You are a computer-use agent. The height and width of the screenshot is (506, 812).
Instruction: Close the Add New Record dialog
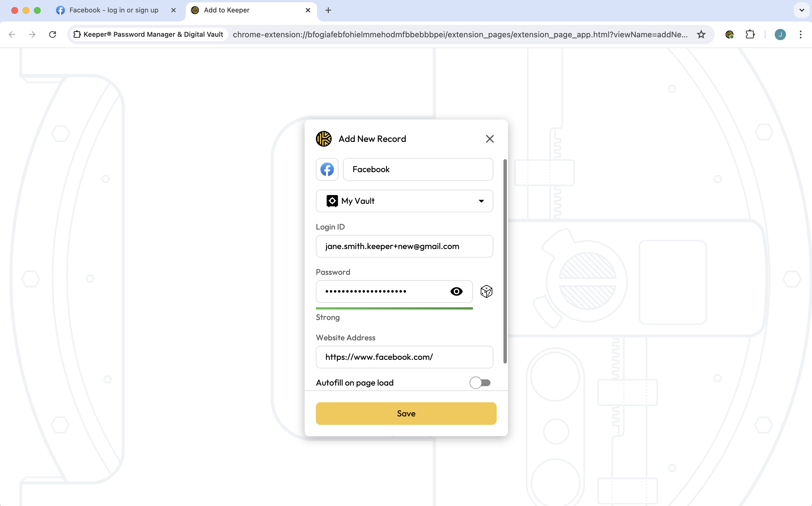(490, 139)
